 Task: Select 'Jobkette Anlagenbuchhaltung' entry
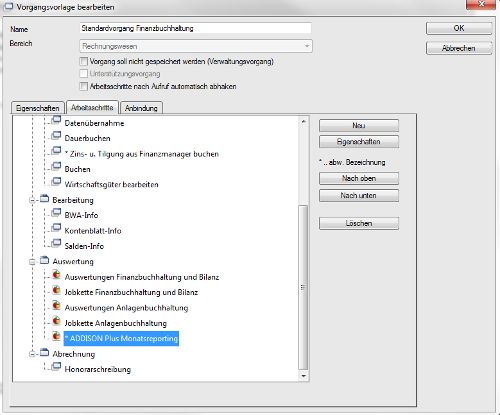[115, 323]
